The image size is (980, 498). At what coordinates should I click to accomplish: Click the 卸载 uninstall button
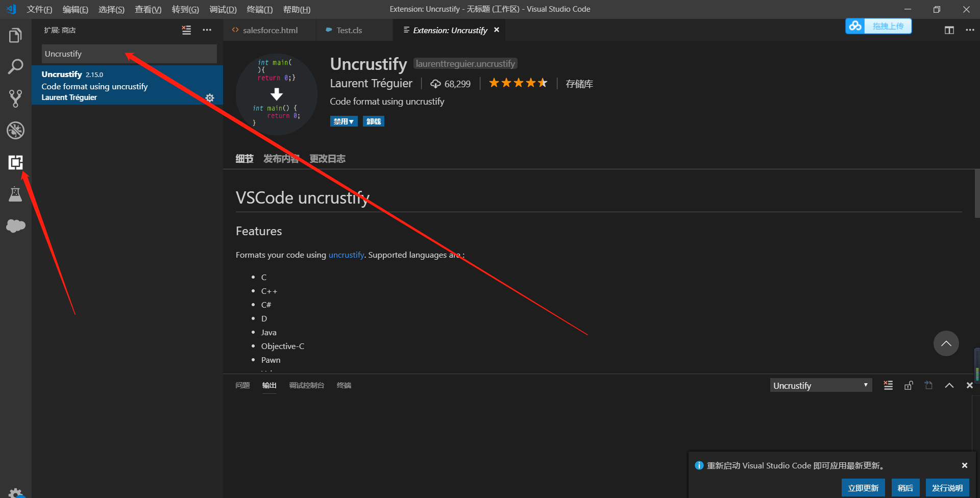click(x=374, y=121)
